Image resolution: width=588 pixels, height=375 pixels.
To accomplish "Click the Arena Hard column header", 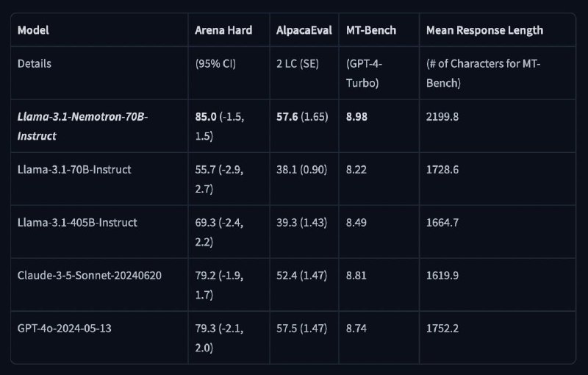I will tap(223, 30).
